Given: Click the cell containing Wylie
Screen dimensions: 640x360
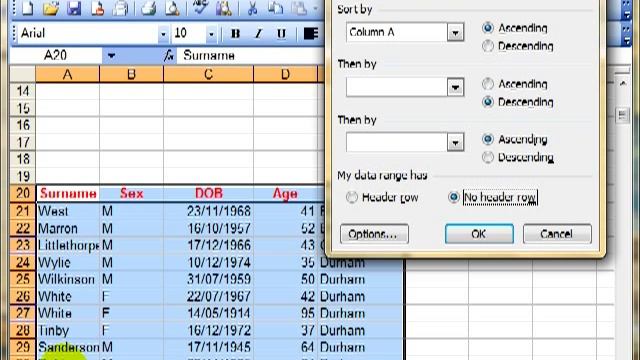Looking at the screenshot, I should (68, 262).
